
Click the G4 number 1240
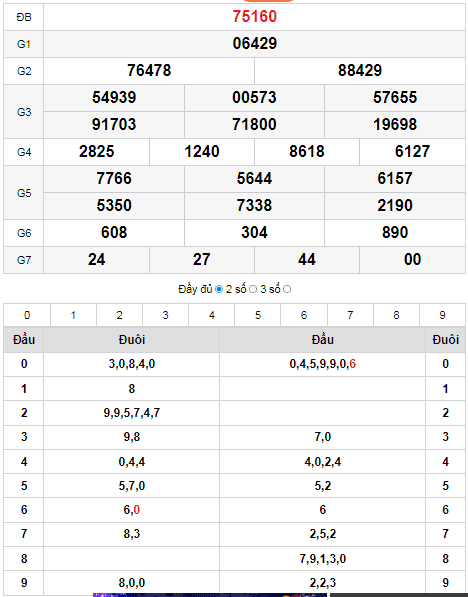(202, 152)
